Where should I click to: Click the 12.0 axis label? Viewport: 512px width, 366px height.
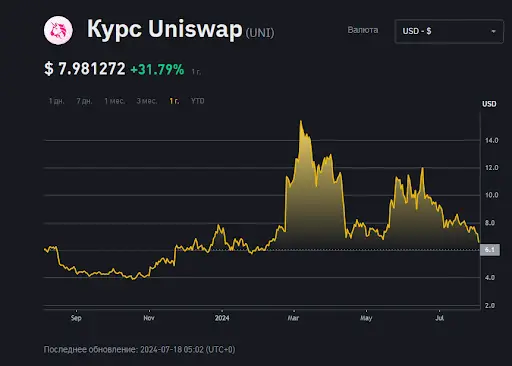491,168
